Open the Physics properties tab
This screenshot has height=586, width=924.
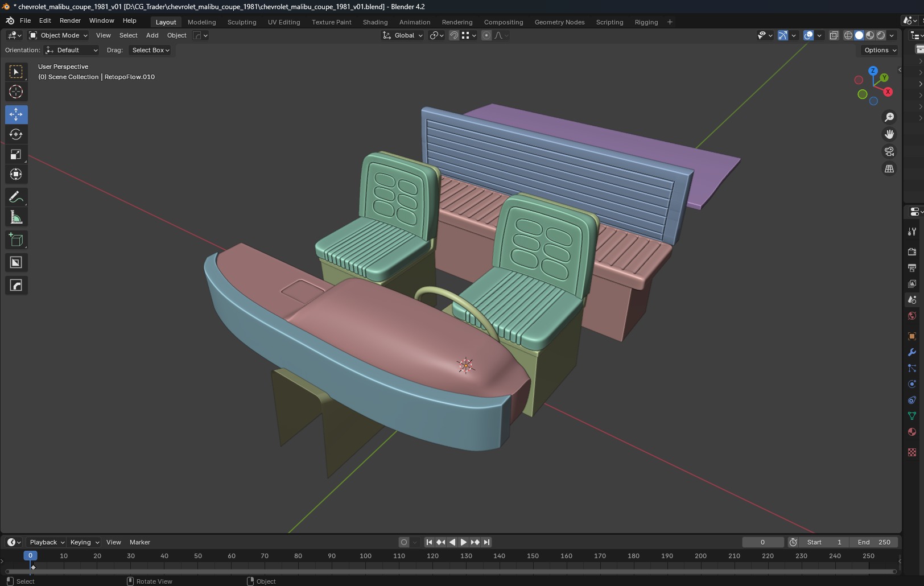coord(912,384)
